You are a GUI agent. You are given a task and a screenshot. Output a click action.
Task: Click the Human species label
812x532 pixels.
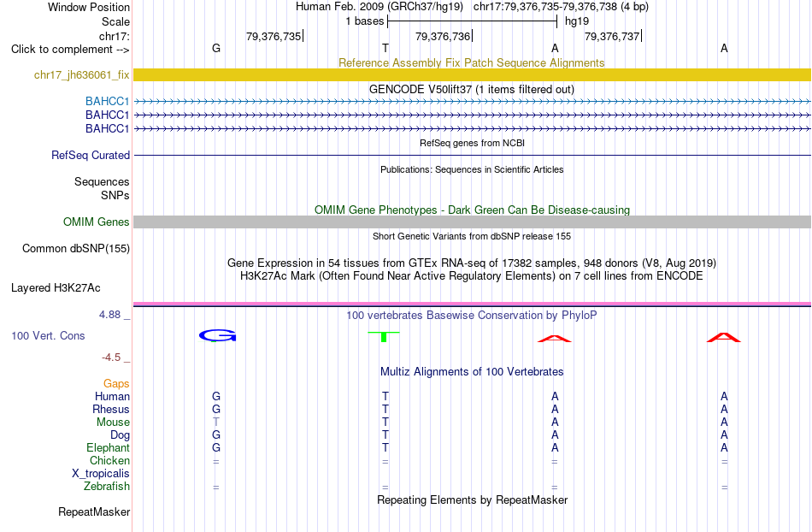[112, 396]
